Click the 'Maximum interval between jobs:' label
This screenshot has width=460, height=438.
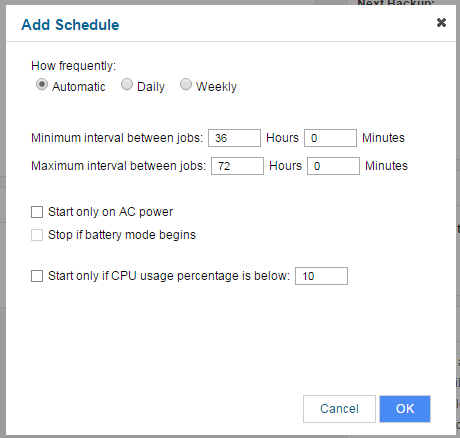[x=118, y=166]
